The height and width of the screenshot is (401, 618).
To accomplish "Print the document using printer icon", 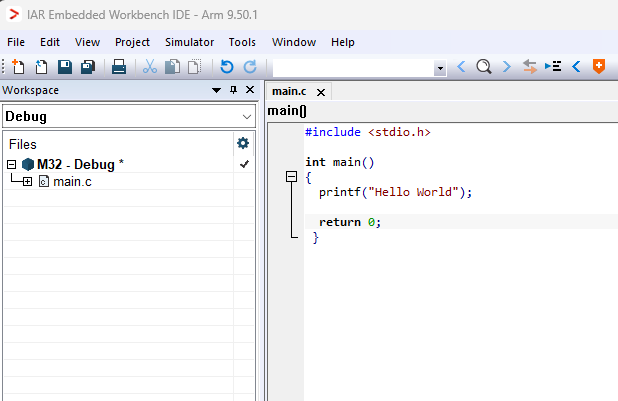I will pyautogui.click(x=119, y=67).
